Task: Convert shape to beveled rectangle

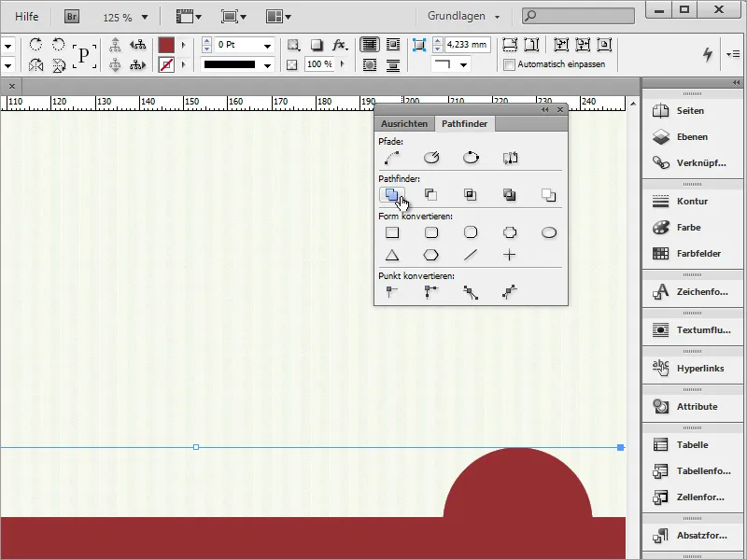Action: pyautogui.click(x=471, y=232)
